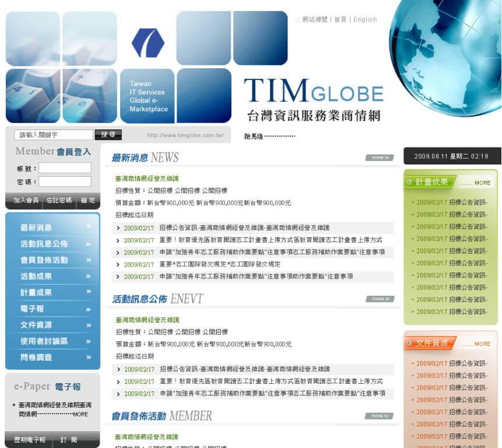Click the arrow before 重要！教育優先區 row under NEWS

pyautogui.click(x=118, y=240)
